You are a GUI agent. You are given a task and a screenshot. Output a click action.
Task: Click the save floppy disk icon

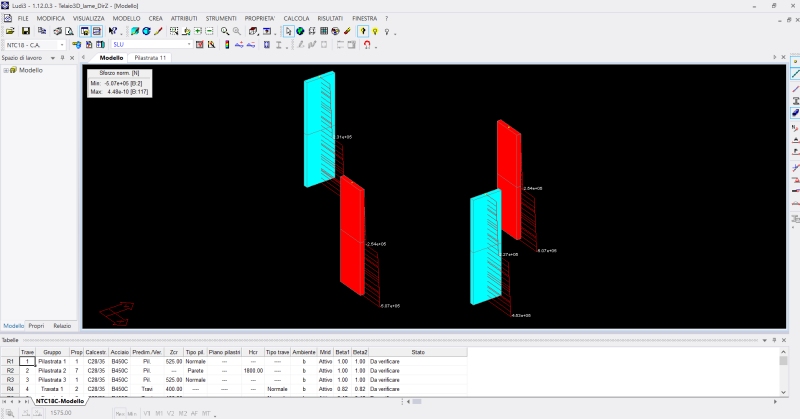(x=27, y=31)
